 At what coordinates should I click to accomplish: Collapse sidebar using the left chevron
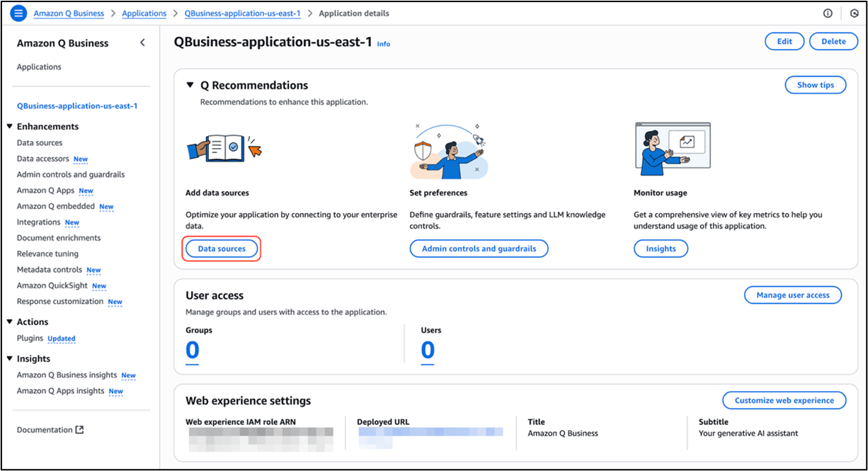[x=142, y=43]
